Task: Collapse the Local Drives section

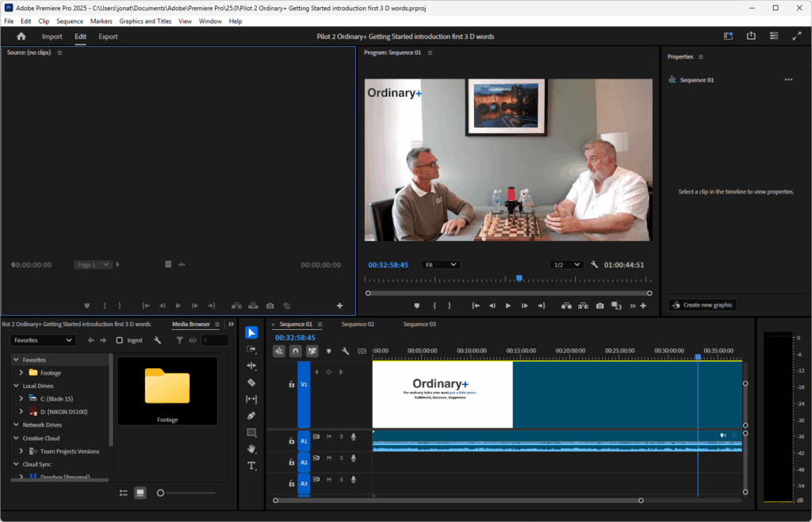Action: [16, 386]
